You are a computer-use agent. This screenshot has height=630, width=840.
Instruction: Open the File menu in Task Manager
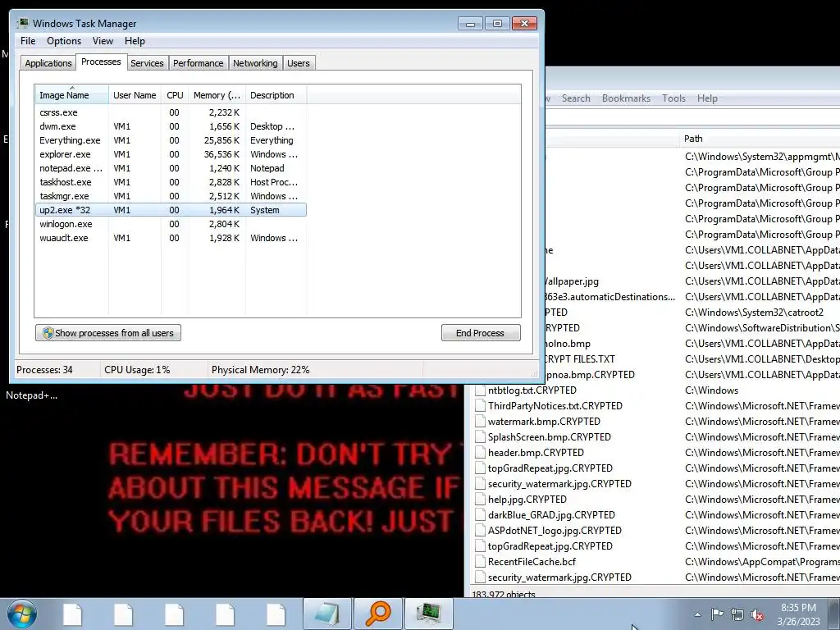(x=28, y=41)
